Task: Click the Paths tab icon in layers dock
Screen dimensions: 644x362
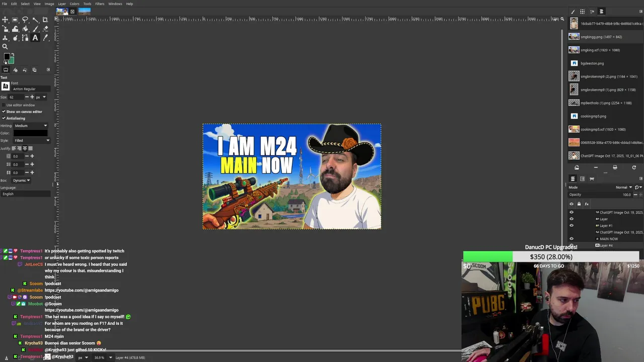Action: pos(592,178)
